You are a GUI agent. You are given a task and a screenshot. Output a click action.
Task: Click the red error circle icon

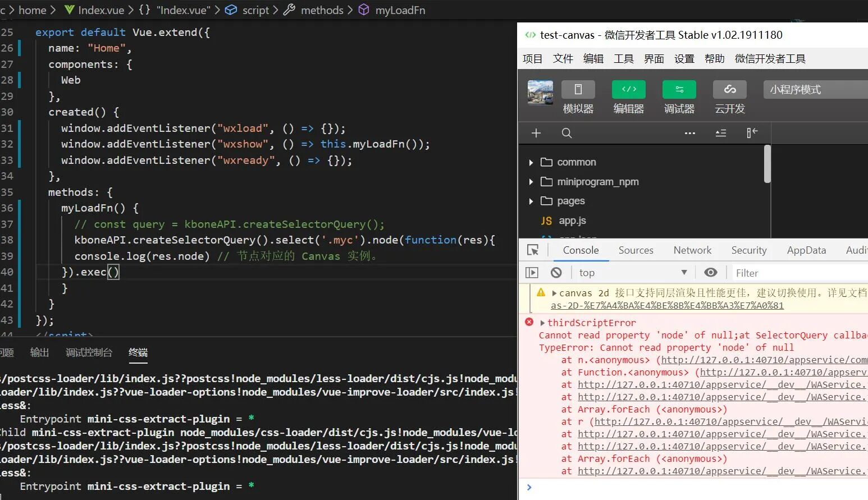click(529, 322)
